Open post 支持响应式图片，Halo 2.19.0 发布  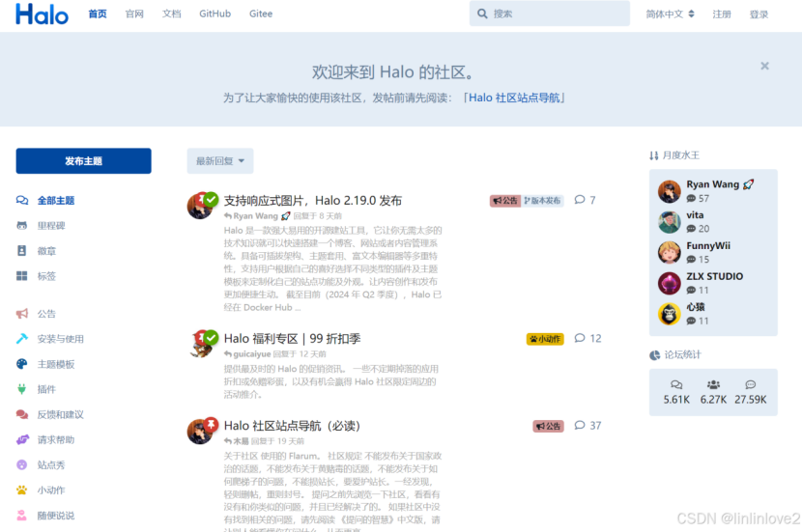point(312,200)
